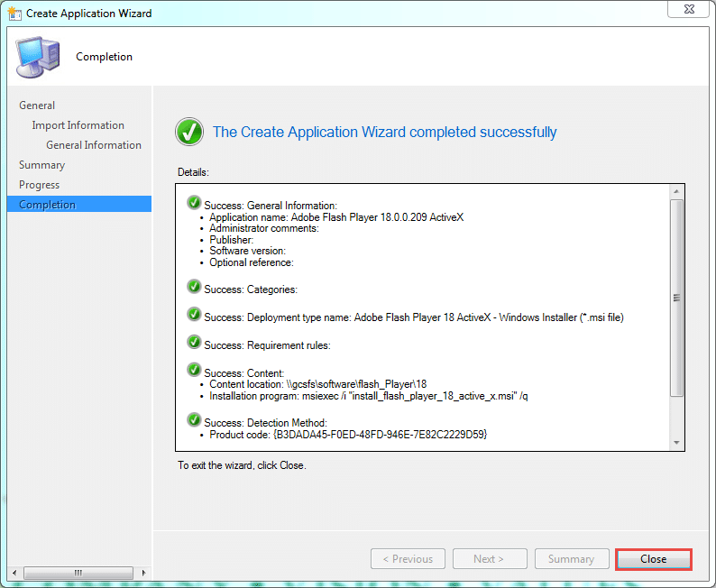Click green check next to General Information success
Viewport: 716px width, 588px height.
click(x=194, y=203)
